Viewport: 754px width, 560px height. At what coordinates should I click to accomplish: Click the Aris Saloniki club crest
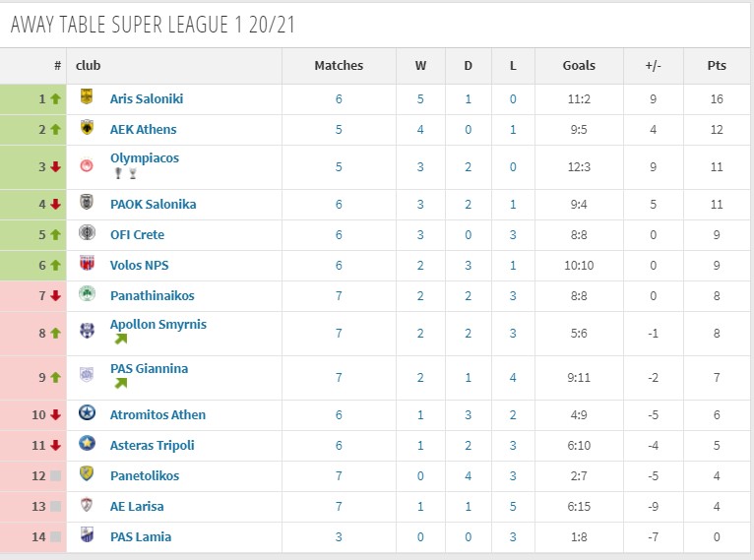[x=87, y=97]
